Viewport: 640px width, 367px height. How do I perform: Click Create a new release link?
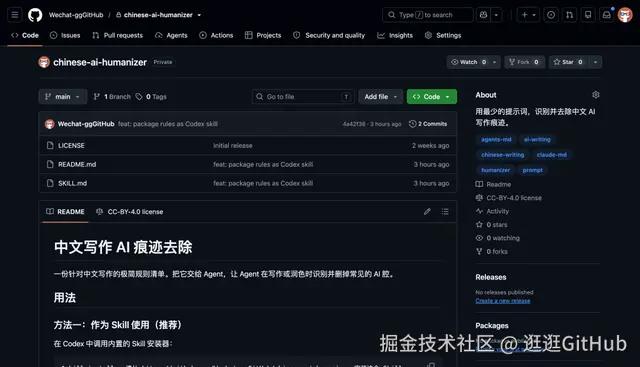coord(502,301)
